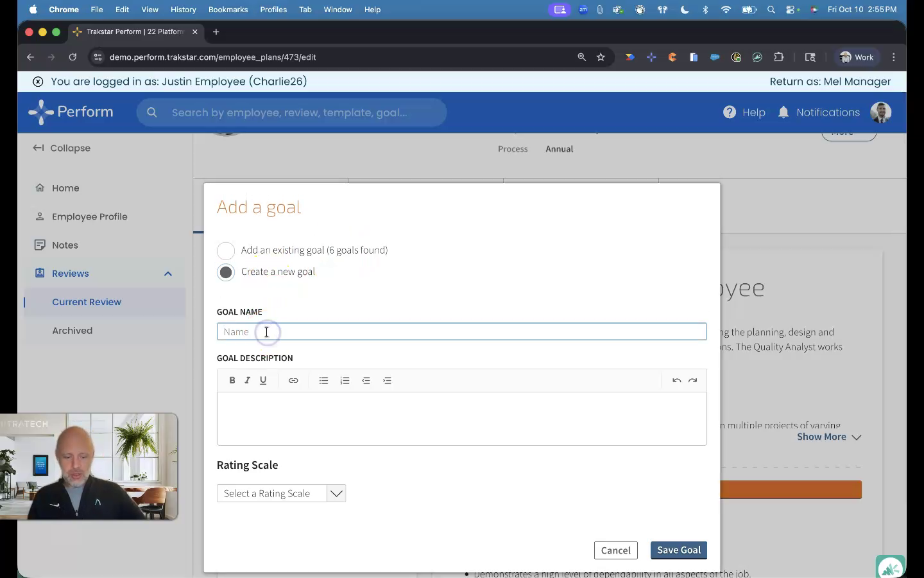The image size is (924, 578).
Task: Go back in Chrome
Action: [30, 57]
